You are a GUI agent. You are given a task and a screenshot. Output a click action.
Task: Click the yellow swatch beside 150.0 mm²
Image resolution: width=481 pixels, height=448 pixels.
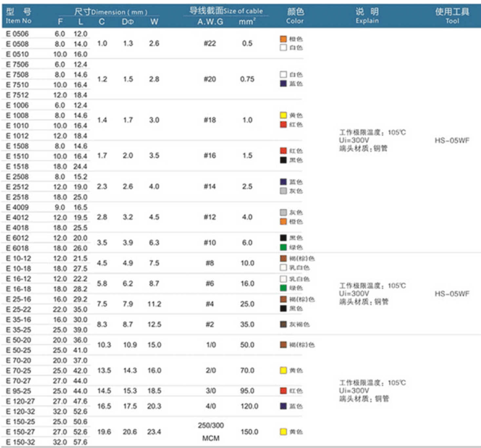[x=283, y=432]
